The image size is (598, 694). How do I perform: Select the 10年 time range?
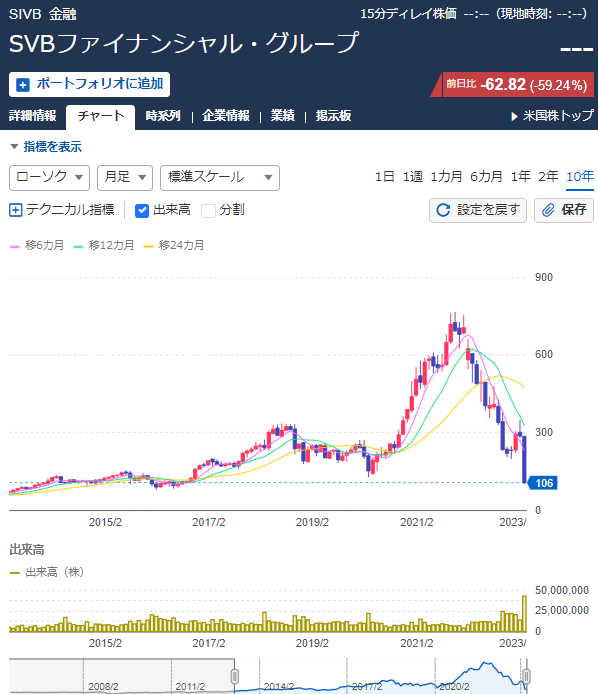pos(580,177)
